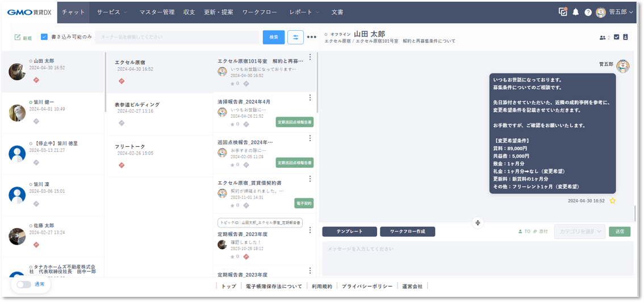Image resolution: width=644 pixels, height=302 pixels.
Task: Open the task checklist icon in header
Action: tap(563, 12)
